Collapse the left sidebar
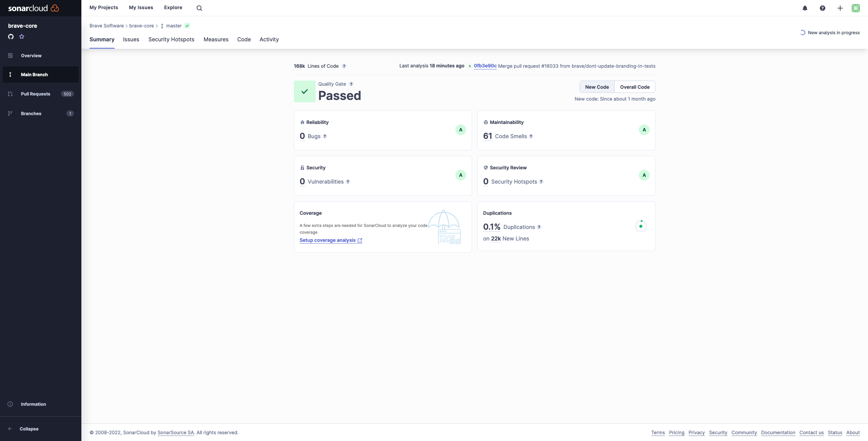868x441 pixels. coord(29,428)
